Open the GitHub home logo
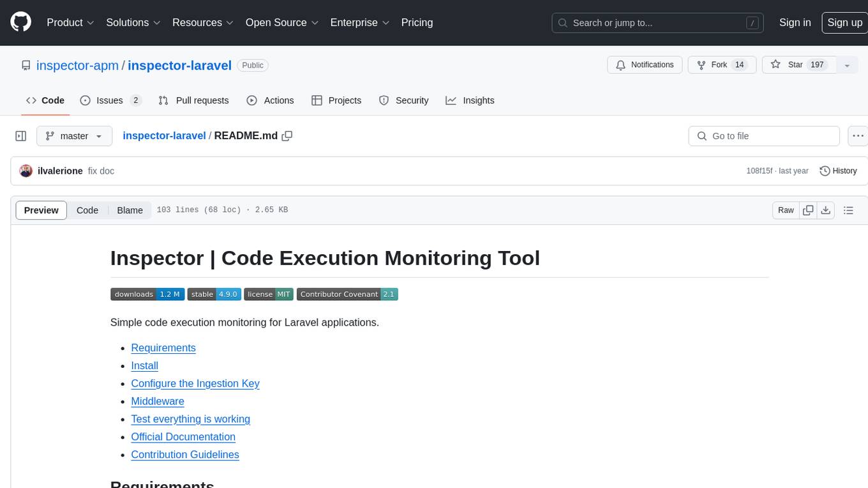This screenshot has width=868, height=488. click(x=20, y=22)
